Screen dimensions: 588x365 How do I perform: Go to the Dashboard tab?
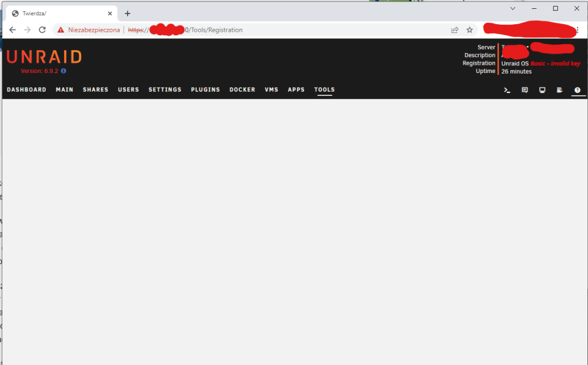(26, 89)
